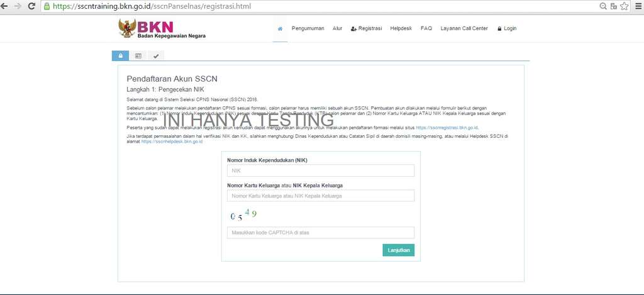Open the sscnhelpdesk.bkn.go.id link
644x295 pixels.
point(172,142)
